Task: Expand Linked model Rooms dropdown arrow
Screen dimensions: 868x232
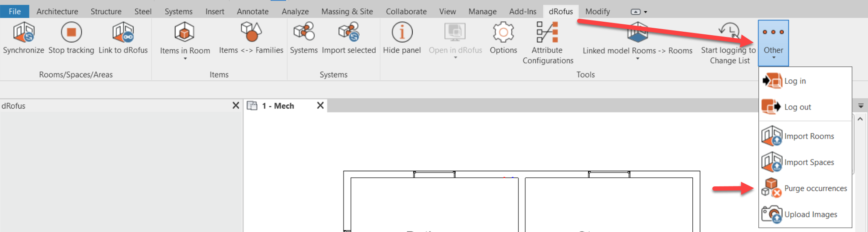Action: 638,59
